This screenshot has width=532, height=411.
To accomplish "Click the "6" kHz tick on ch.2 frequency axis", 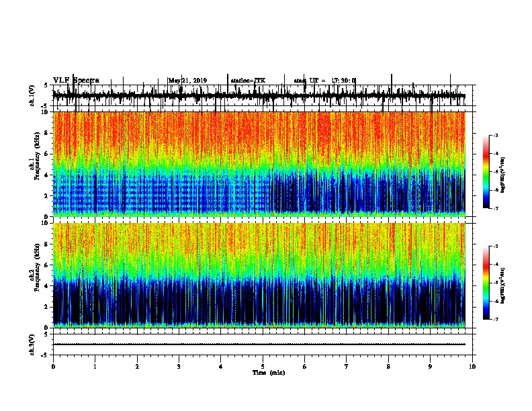I will (x=46, y=265).
